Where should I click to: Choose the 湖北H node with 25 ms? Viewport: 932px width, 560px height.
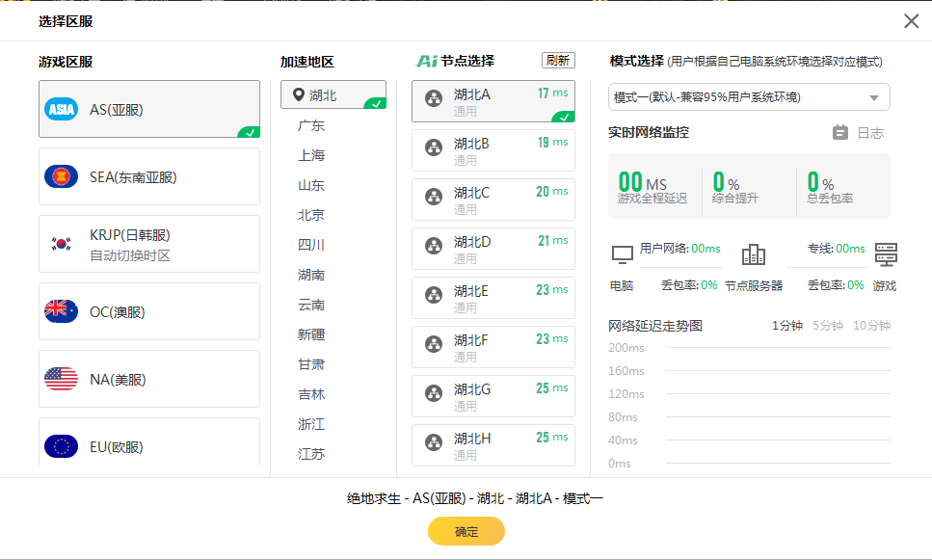point(493,445)
